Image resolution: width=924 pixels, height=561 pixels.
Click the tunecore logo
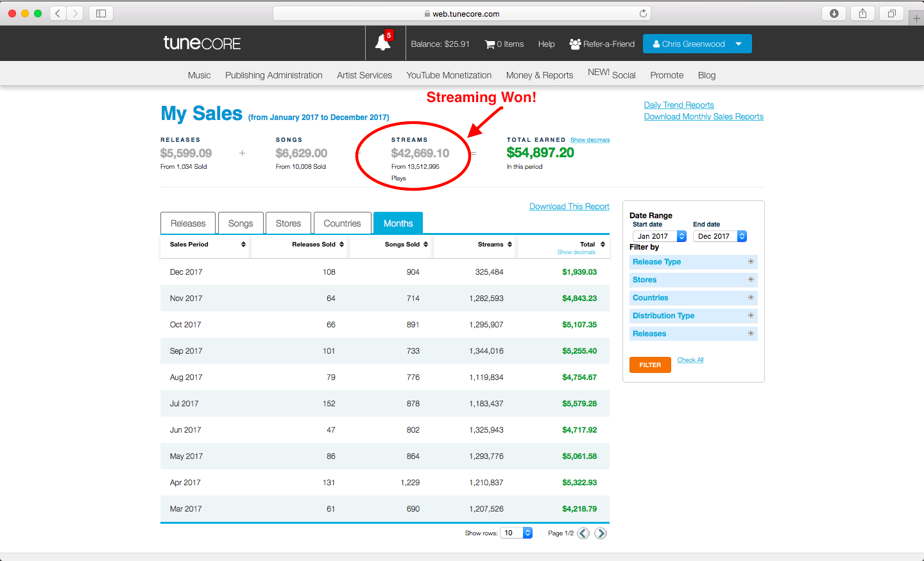coord(202,43)
